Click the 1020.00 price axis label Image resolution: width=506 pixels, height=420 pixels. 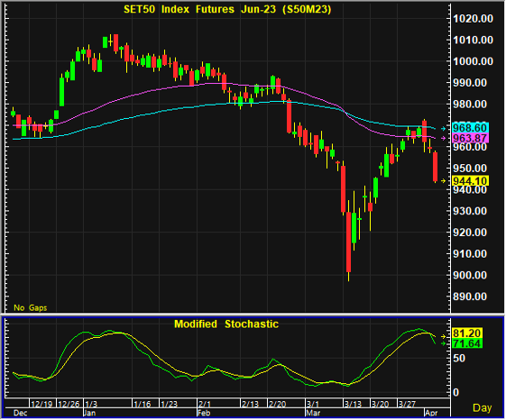[474, 19]
